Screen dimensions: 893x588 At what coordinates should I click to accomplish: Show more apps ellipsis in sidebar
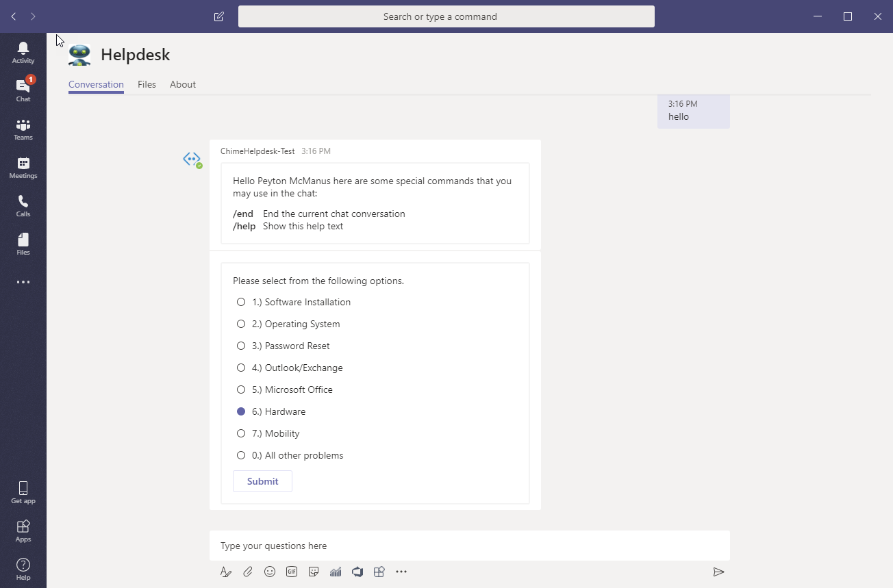(23, 282)
